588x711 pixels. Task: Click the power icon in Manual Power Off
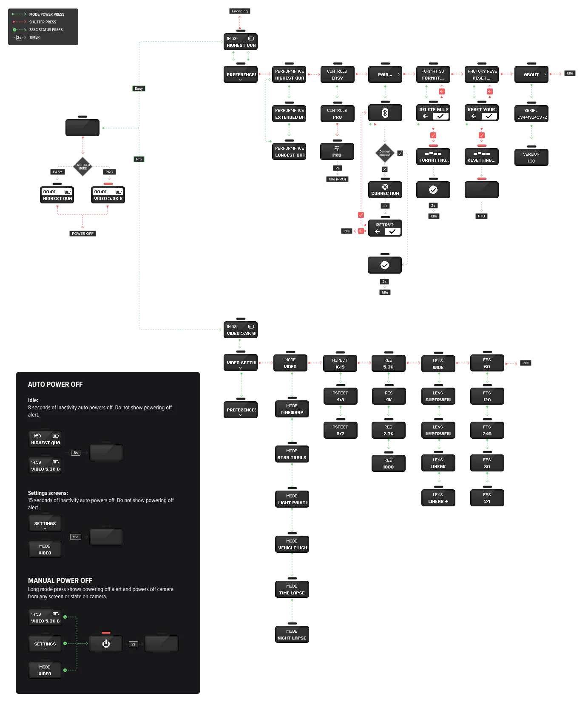pos(106,644)
